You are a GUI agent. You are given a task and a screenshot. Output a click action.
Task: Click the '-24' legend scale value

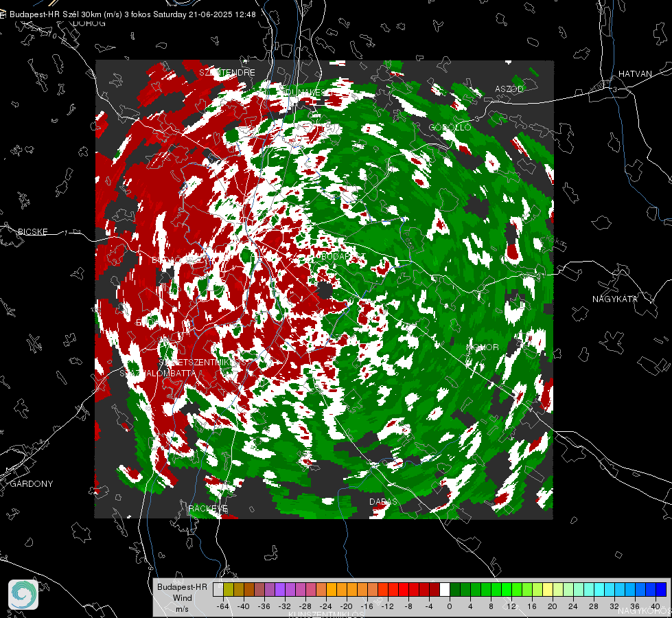tap(326, 606)
